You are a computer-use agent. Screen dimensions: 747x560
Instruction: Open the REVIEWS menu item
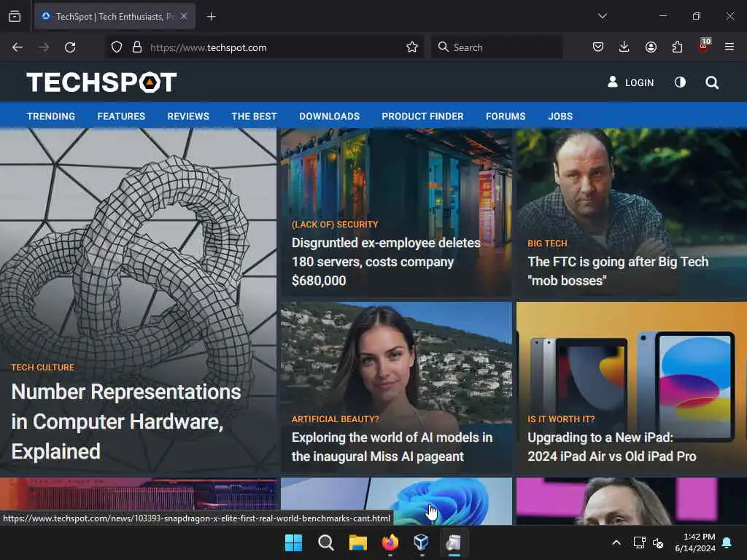click(188, 116)
